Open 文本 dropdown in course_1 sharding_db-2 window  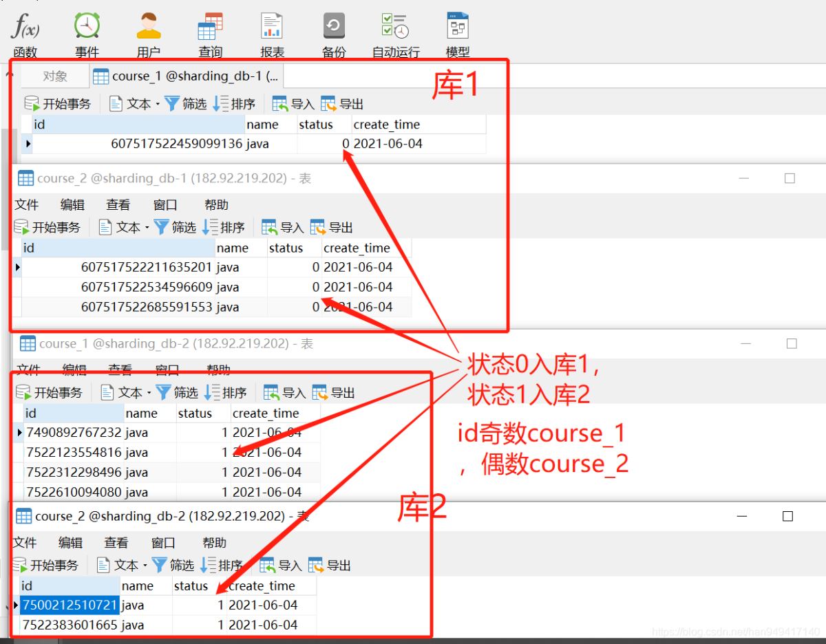click(126, 393)
